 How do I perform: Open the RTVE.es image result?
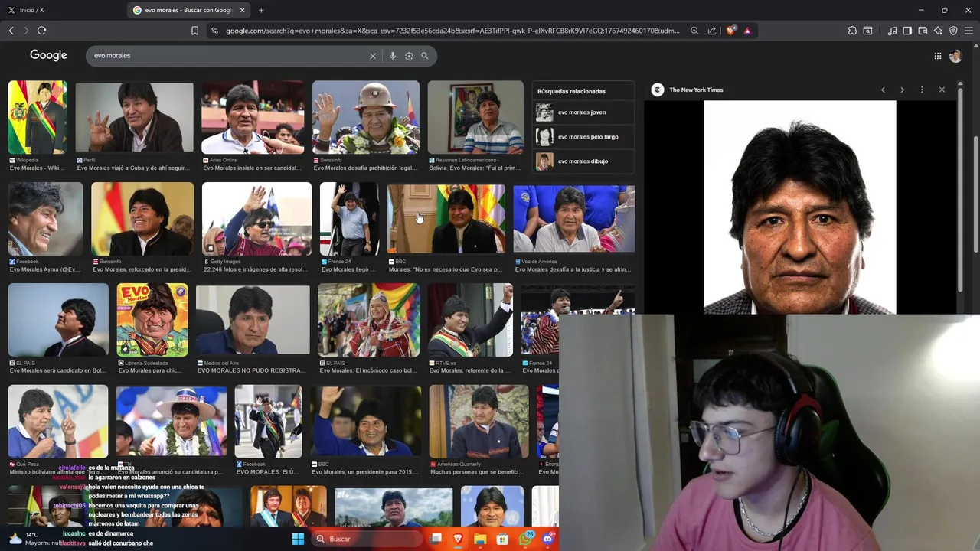point(470,320)
